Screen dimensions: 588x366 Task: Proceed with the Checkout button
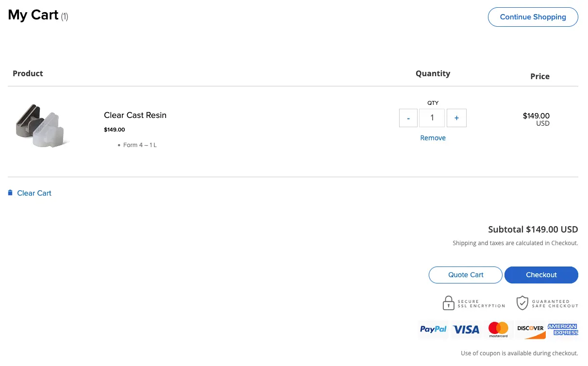[541, 275]
